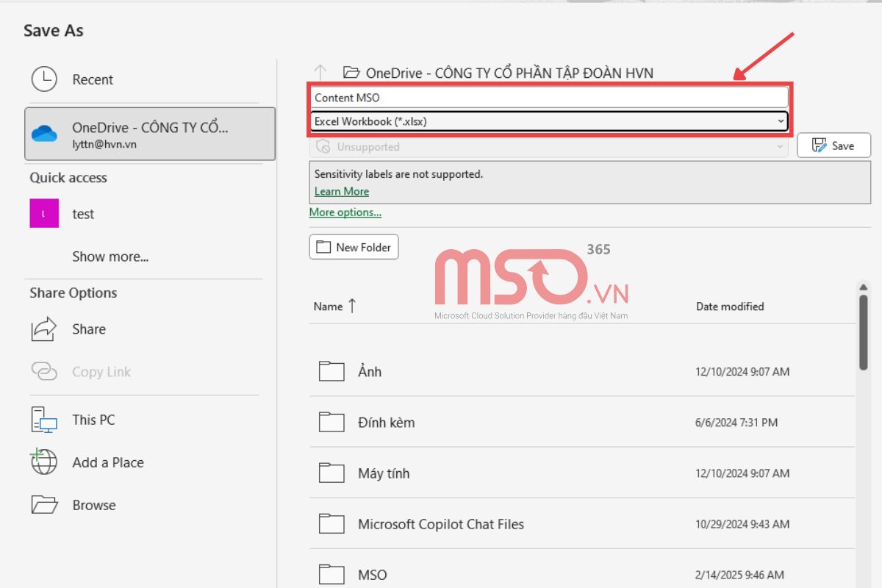882x588 pixels.
Task: Click the lyttn@hvn.vn account text
Action: (104, 144)
